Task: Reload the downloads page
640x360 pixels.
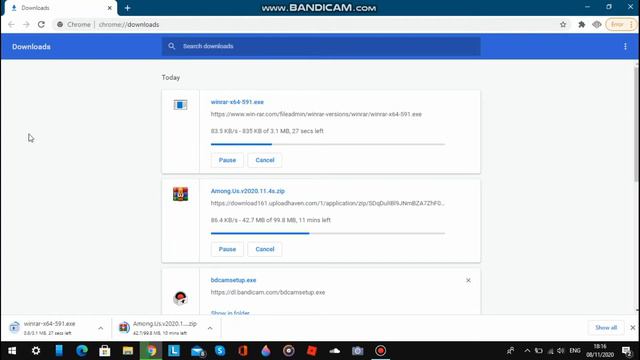Action: [41, 24]
